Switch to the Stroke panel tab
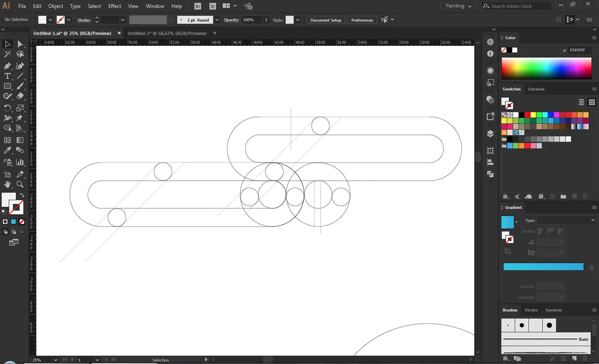The width and height of the screenshot is (599, 364). point(531,310)
